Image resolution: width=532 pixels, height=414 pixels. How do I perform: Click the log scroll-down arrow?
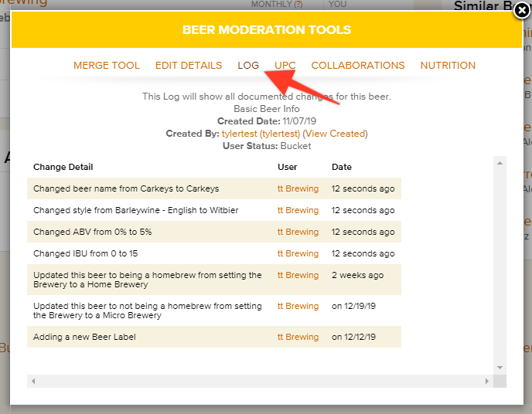coord(500,368)
